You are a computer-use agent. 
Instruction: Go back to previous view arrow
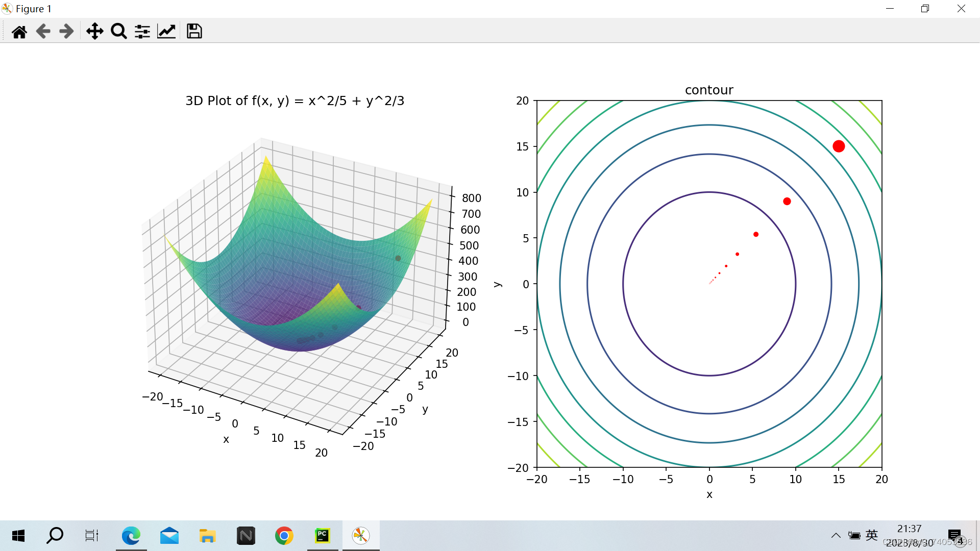coord(43,32)
